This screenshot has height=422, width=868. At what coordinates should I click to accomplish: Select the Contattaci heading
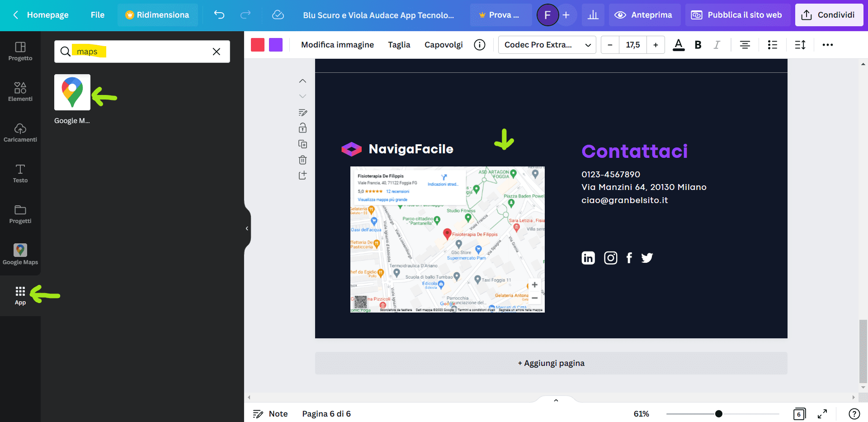coord(635,151)
